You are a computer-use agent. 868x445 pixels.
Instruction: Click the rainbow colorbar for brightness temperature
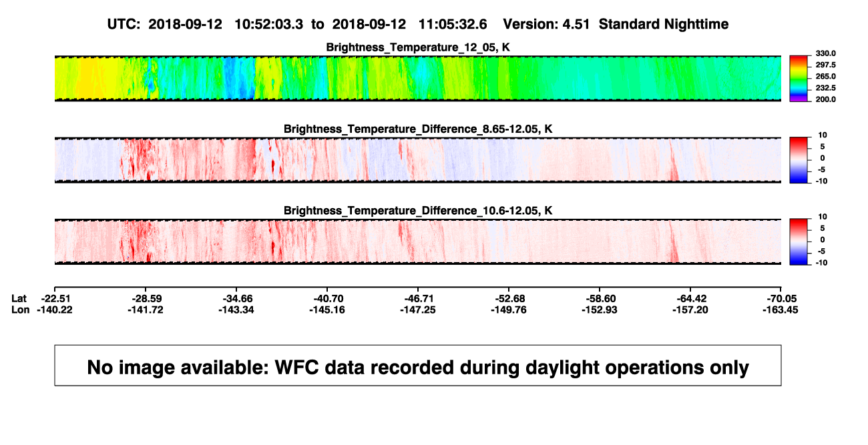[x=799, y=78]
